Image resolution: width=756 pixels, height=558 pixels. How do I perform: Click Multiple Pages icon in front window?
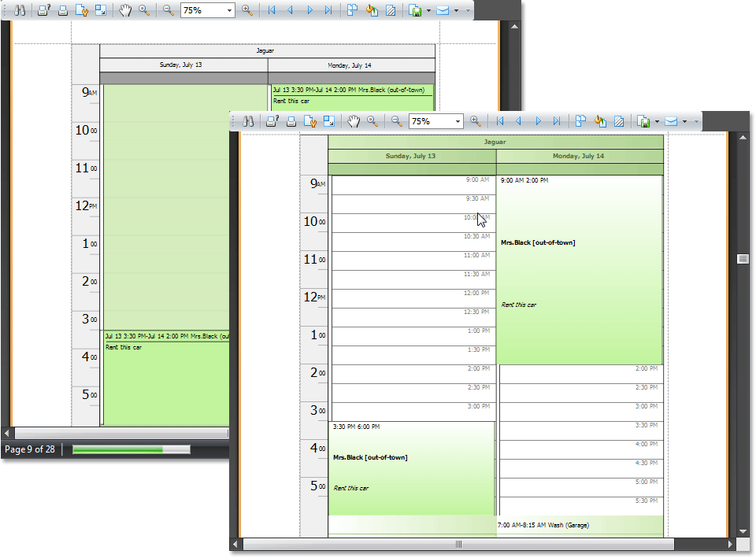click(581, 121)
